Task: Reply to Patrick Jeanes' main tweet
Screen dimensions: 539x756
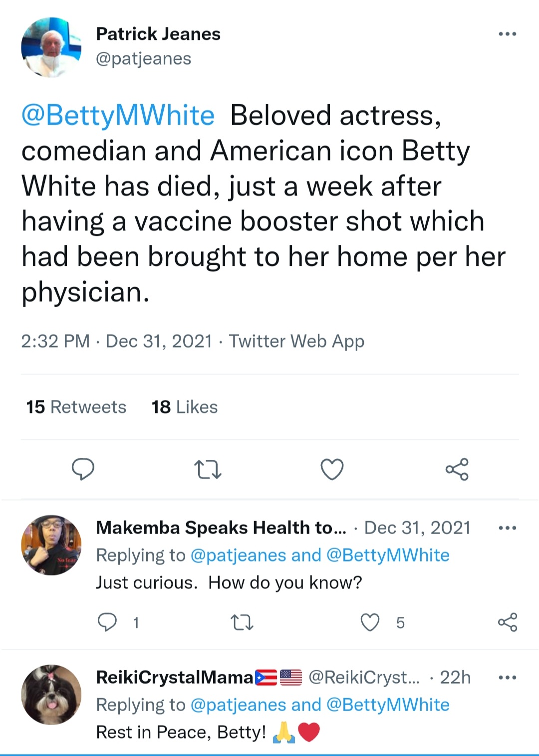Action: (x=83, y=469)
